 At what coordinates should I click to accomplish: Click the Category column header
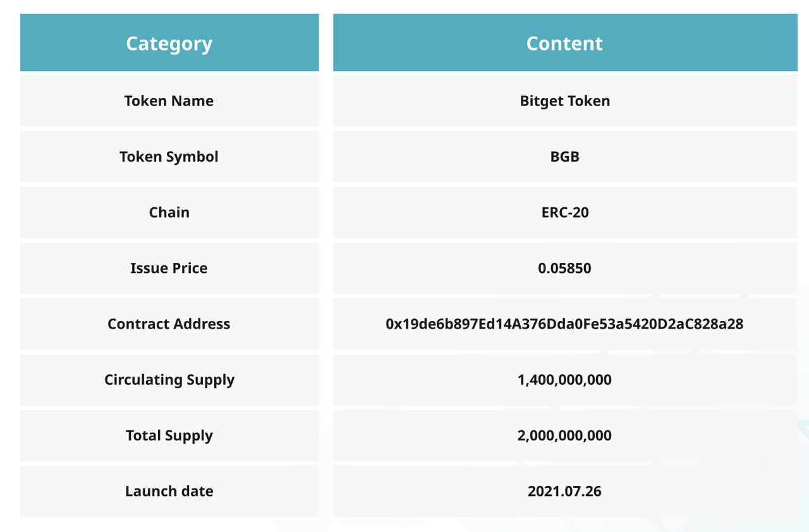pyautogui.click(x=169, y=43)
